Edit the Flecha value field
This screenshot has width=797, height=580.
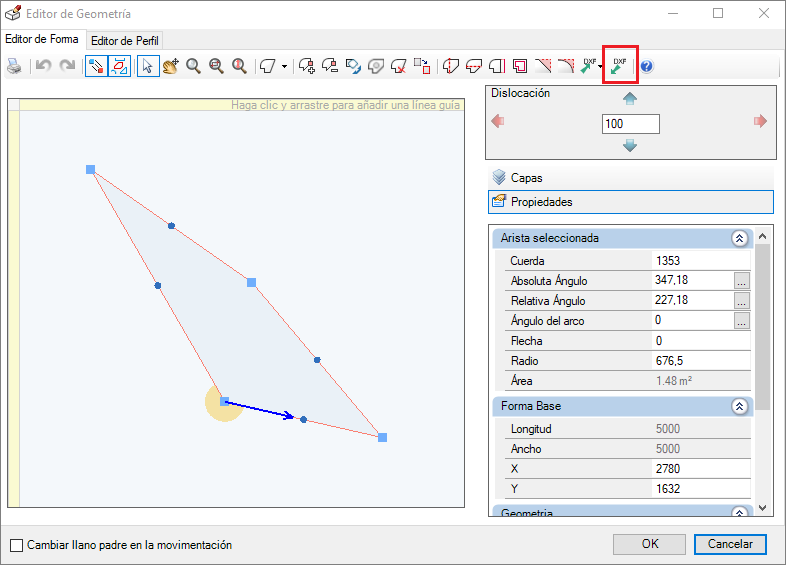pyautogui.click(x=701, y=341)
